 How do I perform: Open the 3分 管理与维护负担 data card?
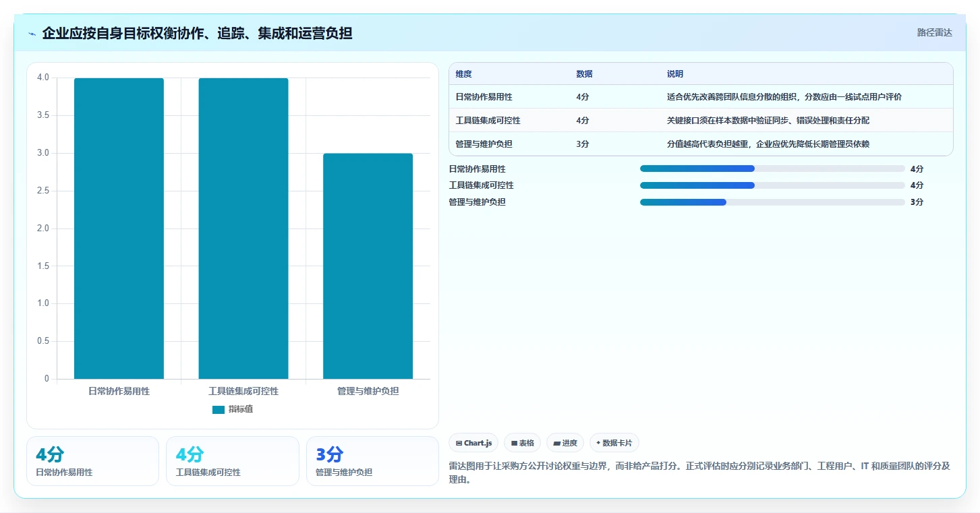click(x=372, y=461)
